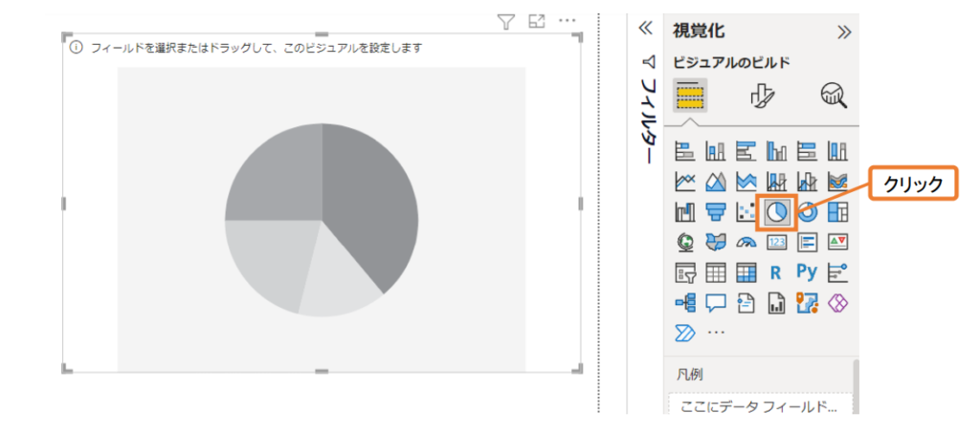Insert the smart narrative visual

pyautogui.click(x=746, y=303)
